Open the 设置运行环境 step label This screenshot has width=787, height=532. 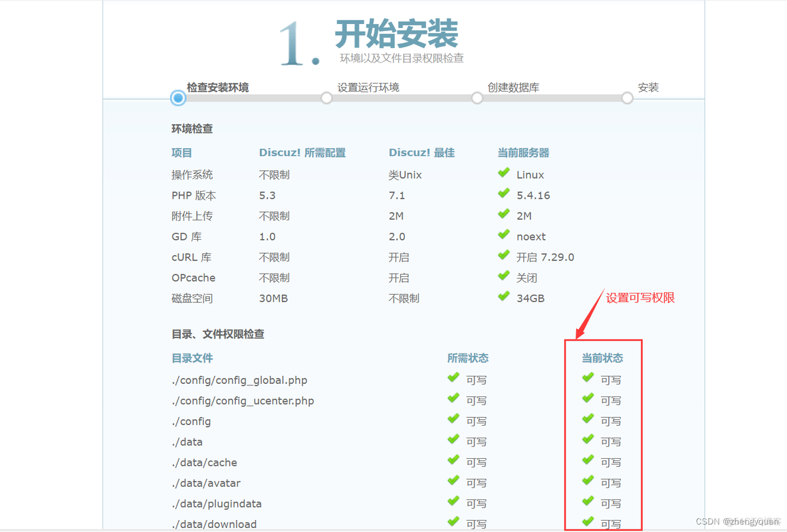[368, 87]
